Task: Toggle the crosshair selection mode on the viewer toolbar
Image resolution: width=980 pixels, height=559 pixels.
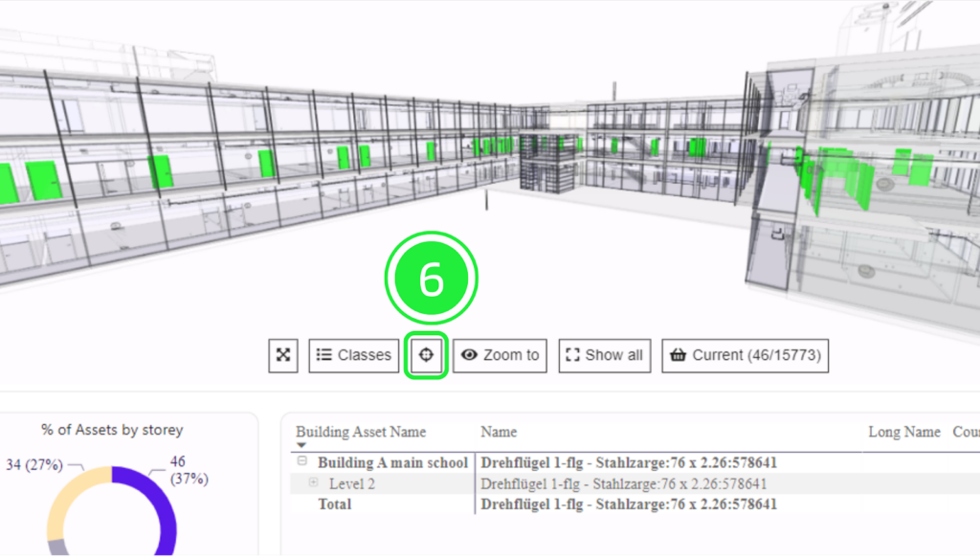Action: click(x=425, y=355)
